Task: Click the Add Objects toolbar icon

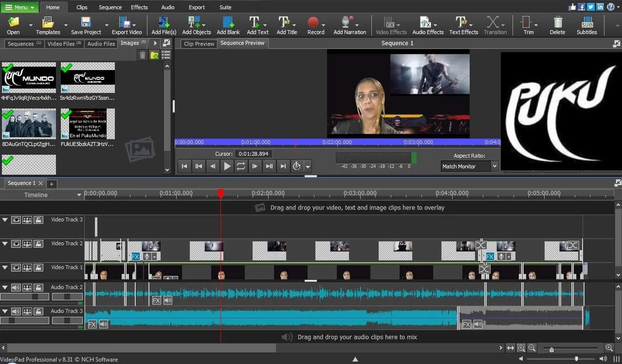Action: [x=194, y=22]
